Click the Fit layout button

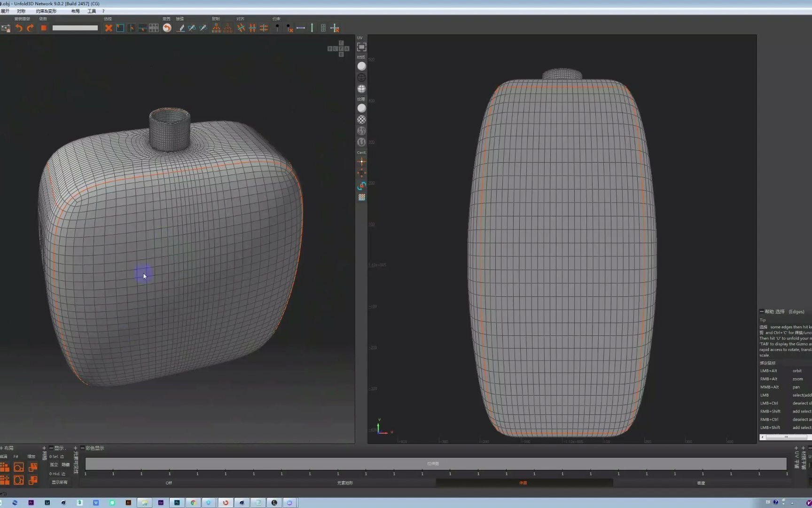[x=19, y=467]
